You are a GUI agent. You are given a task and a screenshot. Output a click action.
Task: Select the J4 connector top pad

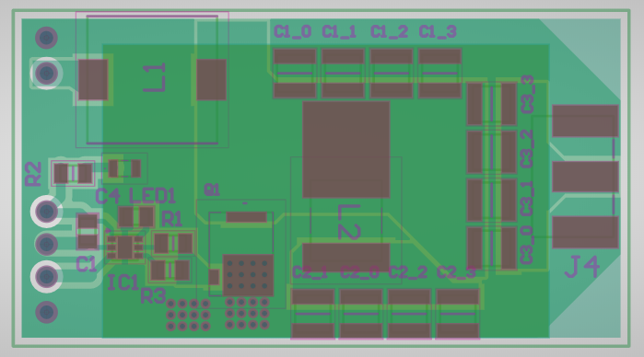[x=585, y=121]
